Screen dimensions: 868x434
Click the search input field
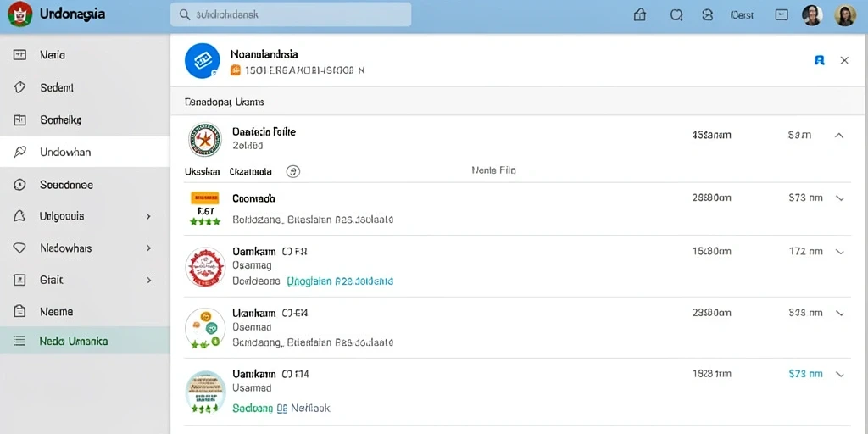pos(291,15)
